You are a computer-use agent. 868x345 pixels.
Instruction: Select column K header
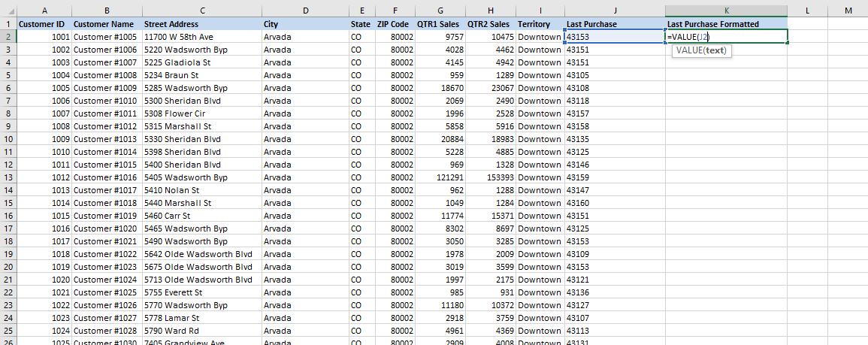tap(726, 10)
